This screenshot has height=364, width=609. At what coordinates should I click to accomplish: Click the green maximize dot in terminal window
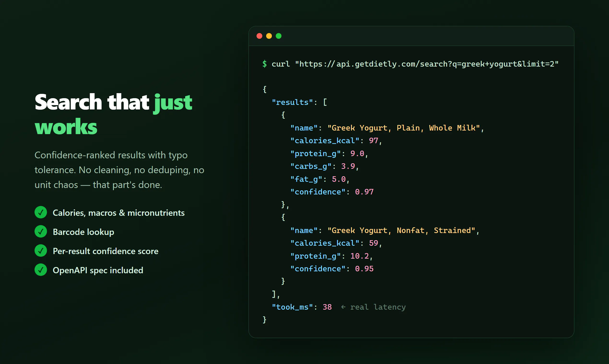[278, 36]
